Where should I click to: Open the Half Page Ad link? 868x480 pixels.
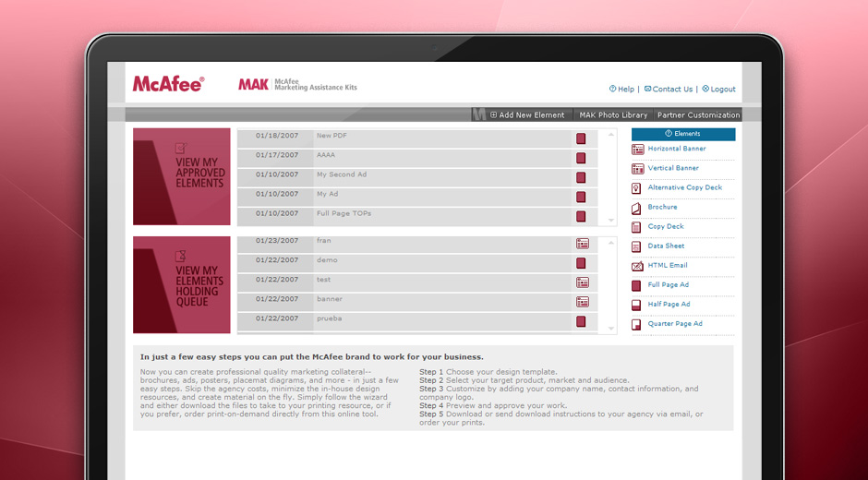click(x=669, y=304)
